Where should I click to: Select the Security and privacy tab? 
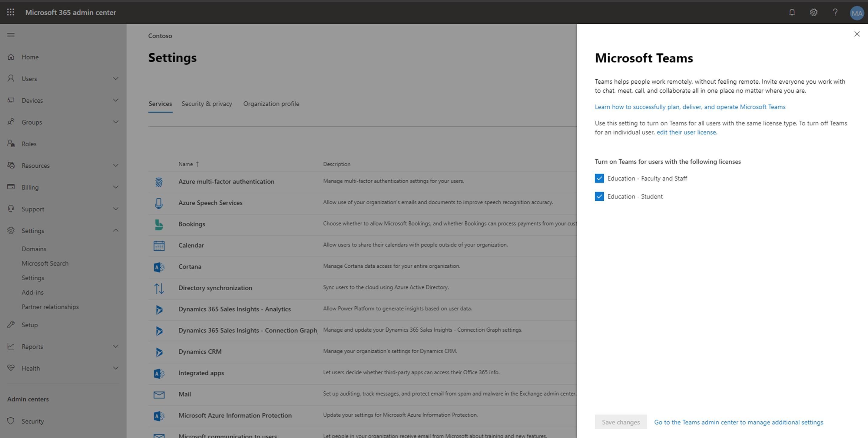pos(207,103)
